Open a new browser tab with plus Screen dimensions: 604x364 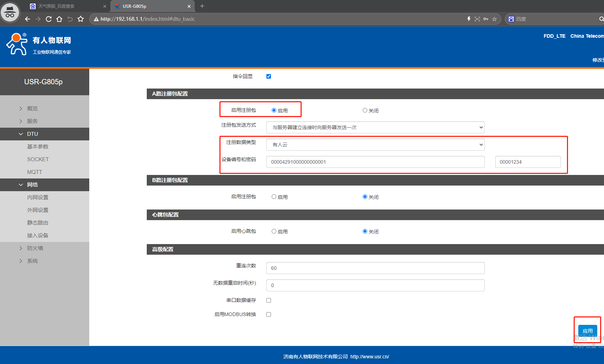pos(202,6)
